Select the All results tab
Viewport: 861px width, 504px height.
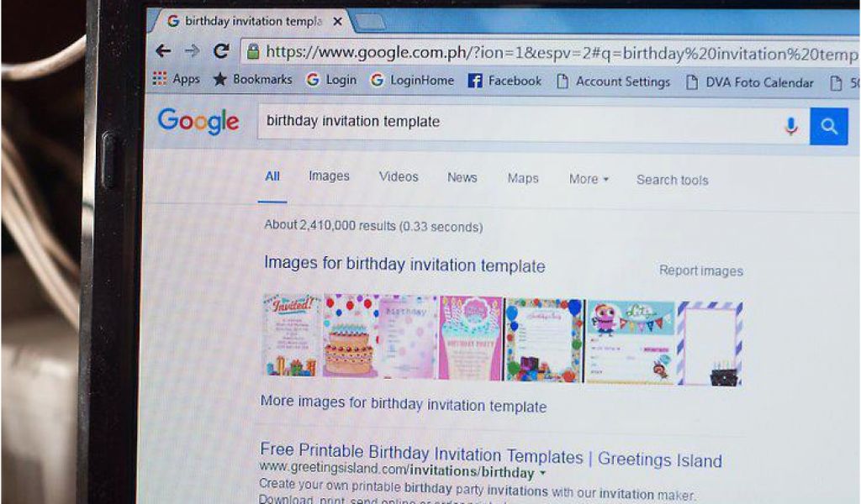click(x=272, y=176)
